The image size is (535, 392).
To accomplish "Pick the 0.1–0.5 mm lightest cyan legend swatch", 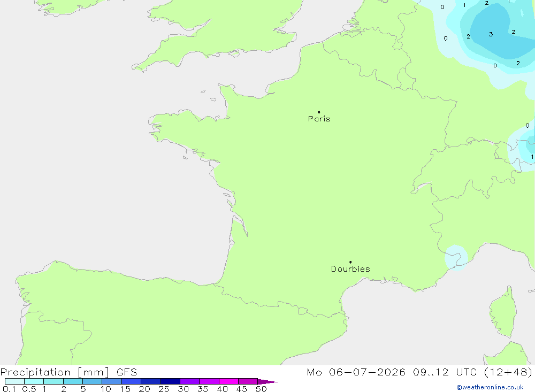I will pos(14,381).
